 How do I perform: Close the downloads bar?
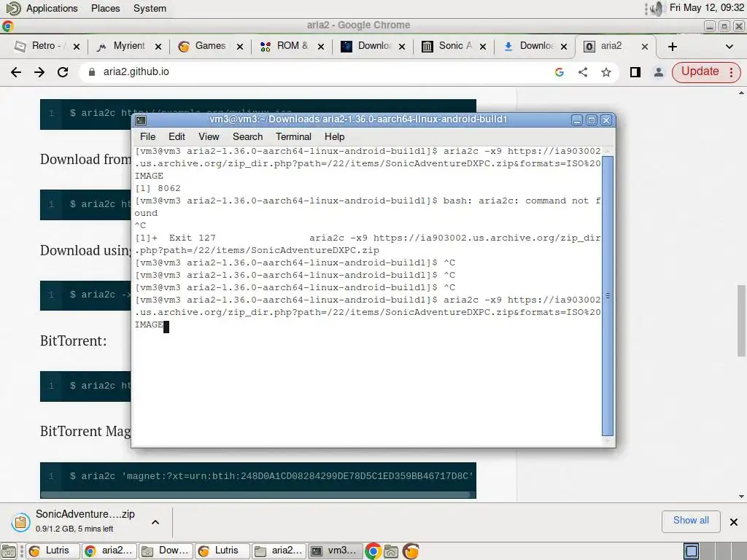[734, 522]
